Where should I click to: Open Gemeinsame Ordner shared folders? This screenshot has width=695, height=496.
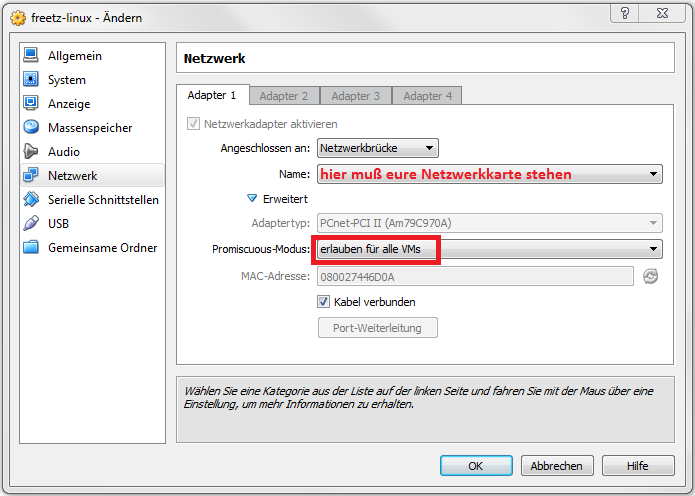click(x=102, y=248)
